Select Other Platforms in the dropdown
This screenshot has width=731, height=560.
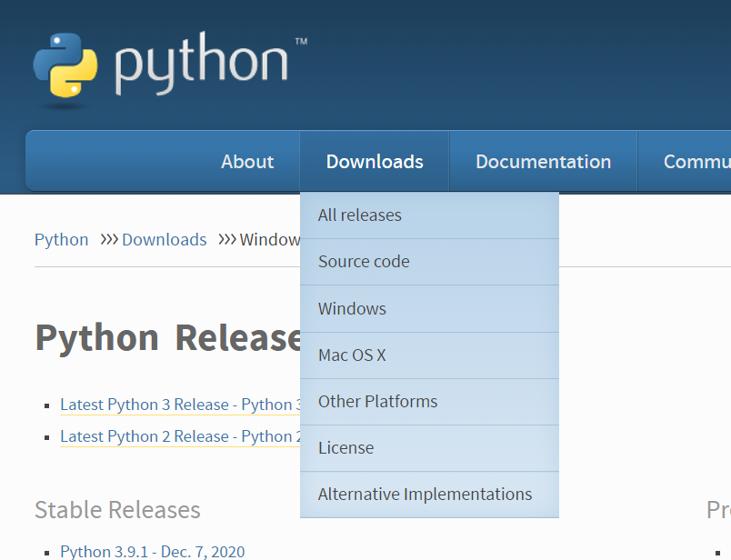[x=429, y=402]
